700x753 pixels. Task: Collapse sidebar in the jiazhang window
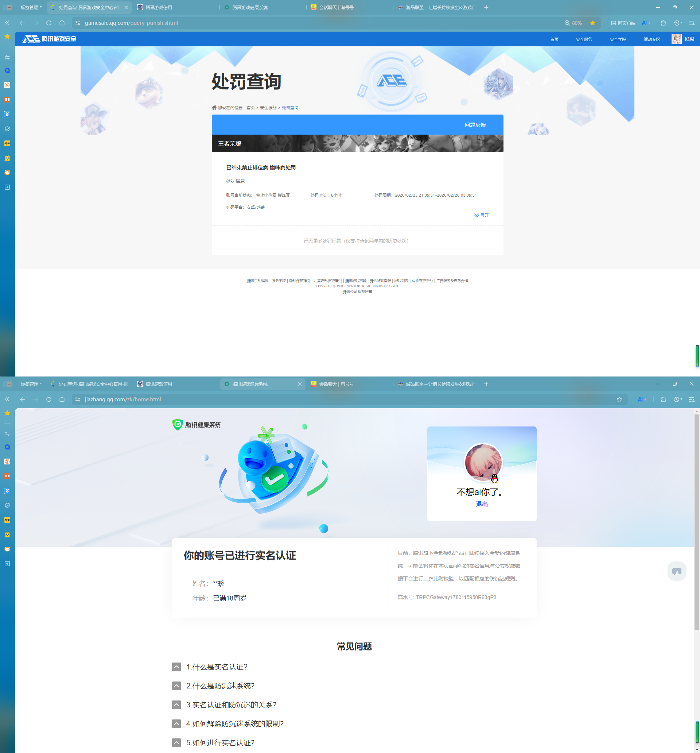(7, 399)
